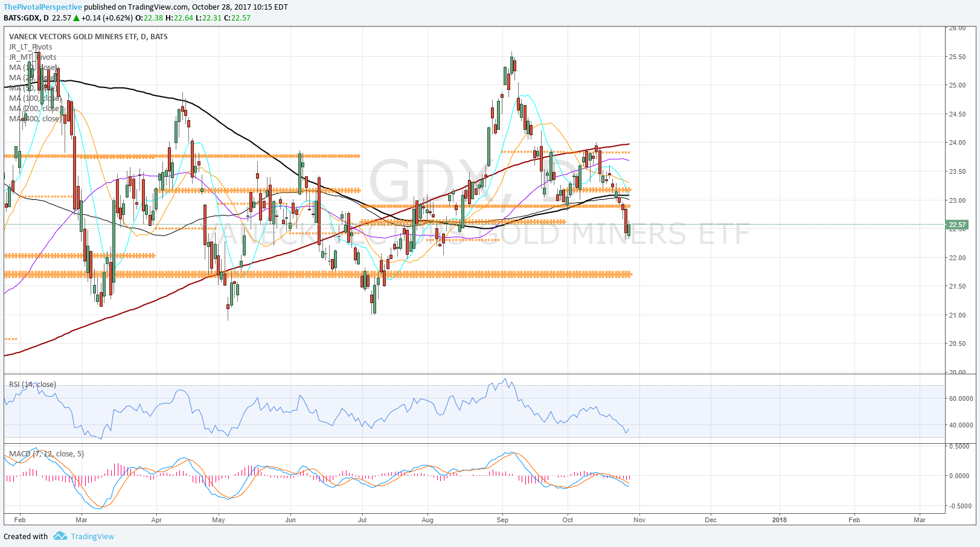Click the 21.00 price axis label
Image resolution: width=980 pixels, height=547 pixels.
tap(957, 315)
